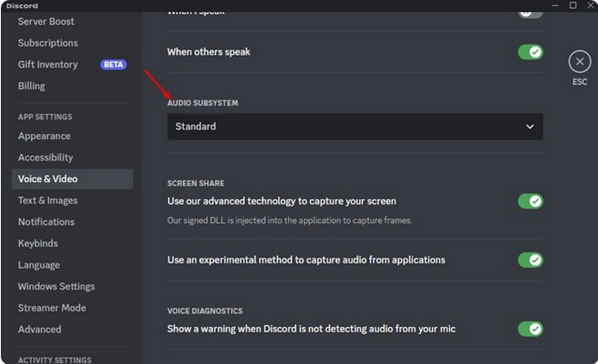Screen dimensions: 598x364
Task: Go to Subscriptions in the sidebar
Action: point(48,43)
